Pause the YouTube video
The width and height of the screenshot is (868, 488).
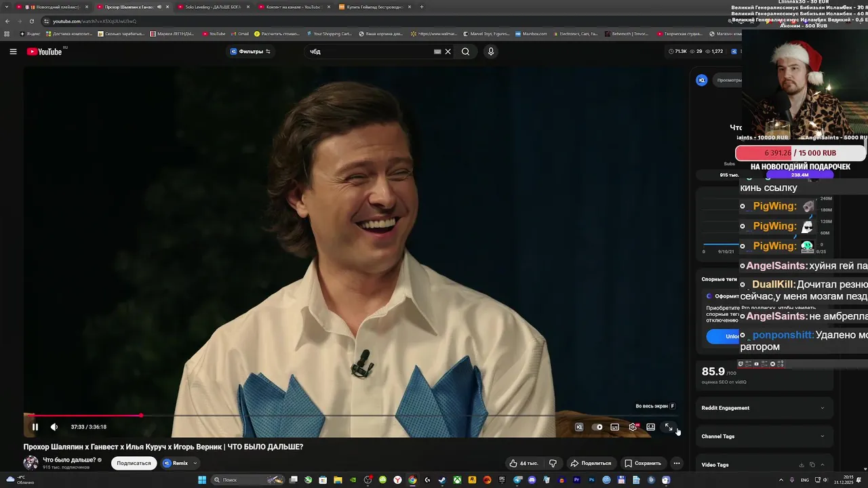(x=35, y=427)
